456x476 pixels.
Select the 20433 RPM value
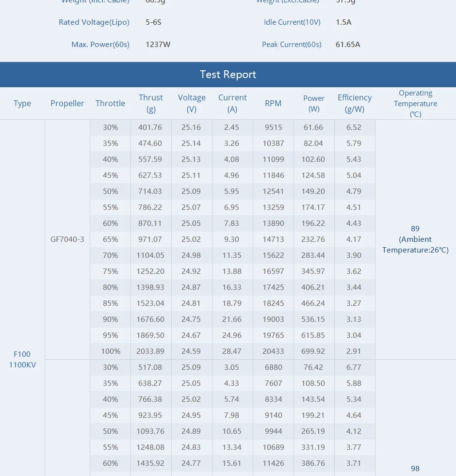point(273,351)
